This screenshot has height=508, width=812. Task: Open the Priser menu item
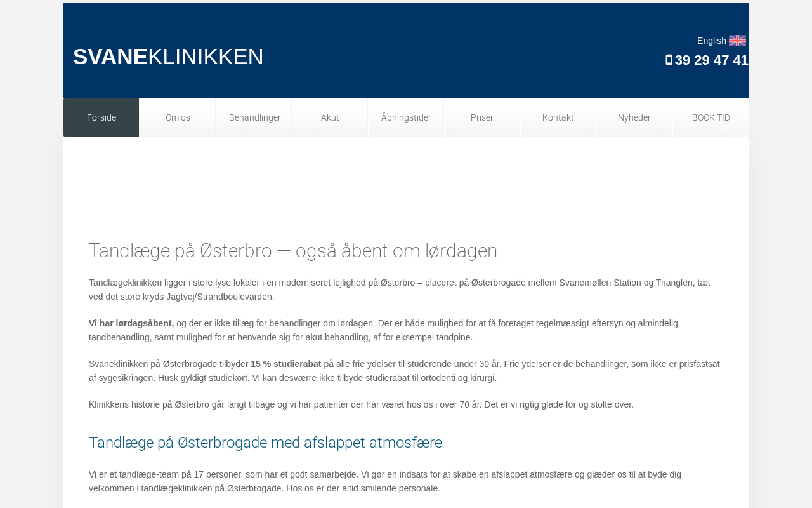482,117
